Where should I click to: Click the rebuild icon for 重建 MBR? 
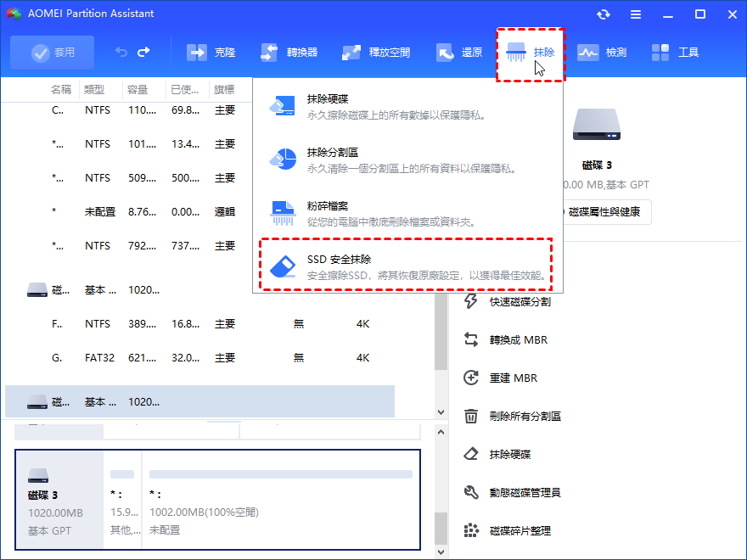point(470,378)
